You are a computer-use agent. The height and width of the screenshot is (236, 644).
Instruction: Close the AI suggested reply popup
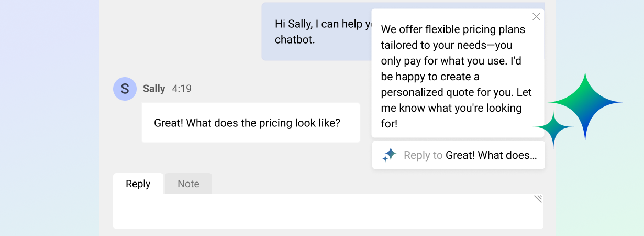click(536, 17)
